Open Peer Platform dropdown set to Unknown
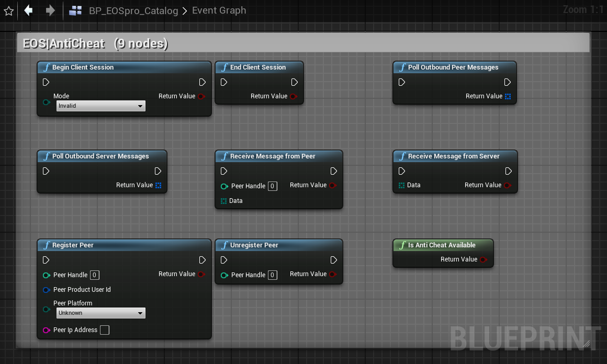The height and width of the screenshot is (364, 607). tap(100, 313)
